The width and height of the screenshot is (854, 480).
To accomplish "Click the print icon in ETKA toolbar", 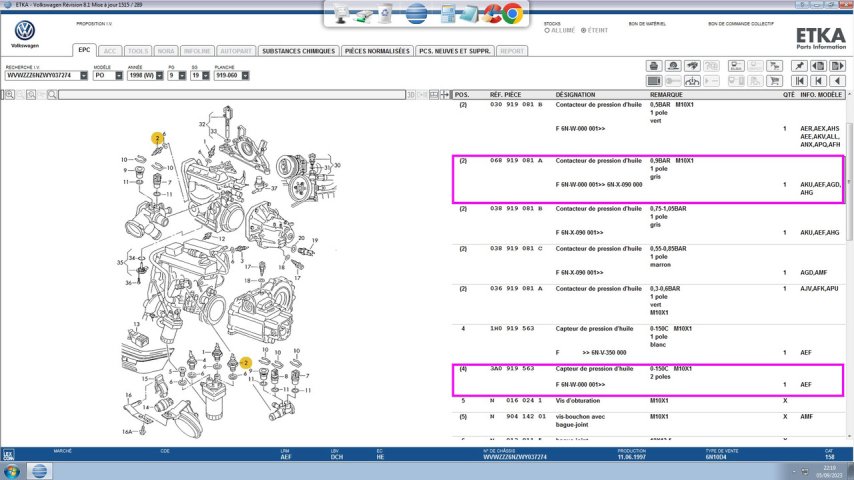I will point(654,66).
